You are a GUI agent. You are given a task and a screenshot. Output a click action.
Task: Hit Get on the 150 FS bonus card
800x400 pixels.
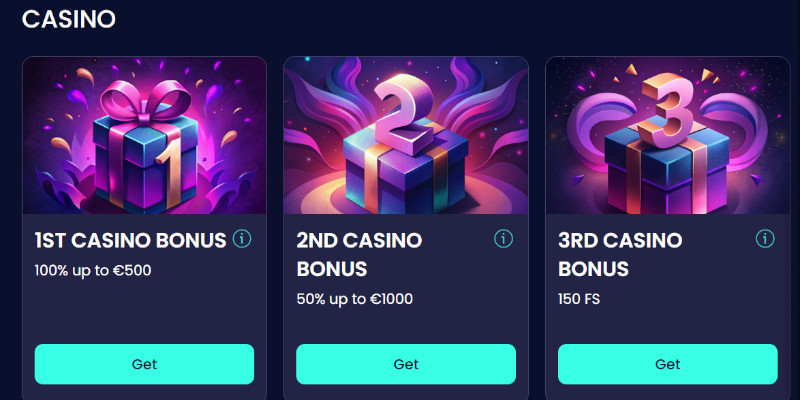(667, 364)
